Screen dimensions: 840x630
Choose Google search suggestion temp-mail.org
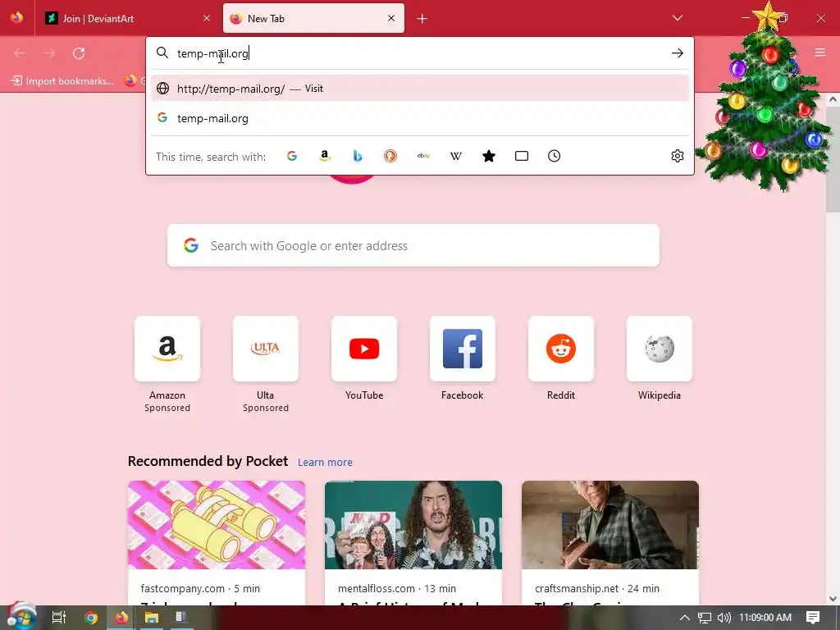(x=419, y=118)
